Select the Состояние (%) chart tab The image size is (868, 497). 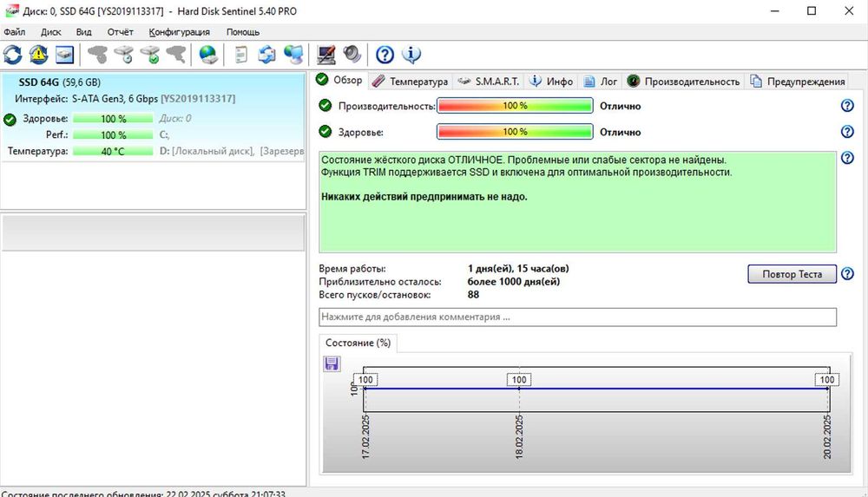[358, 343]
